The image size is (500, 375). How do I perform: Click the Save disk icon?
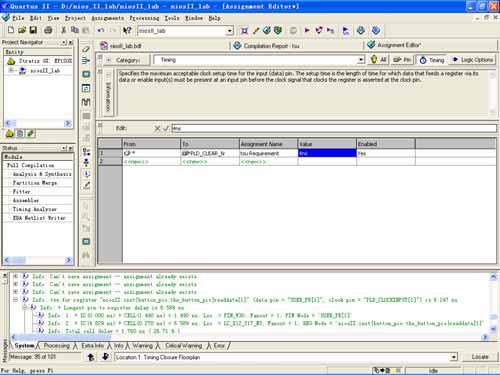(33, 30)
